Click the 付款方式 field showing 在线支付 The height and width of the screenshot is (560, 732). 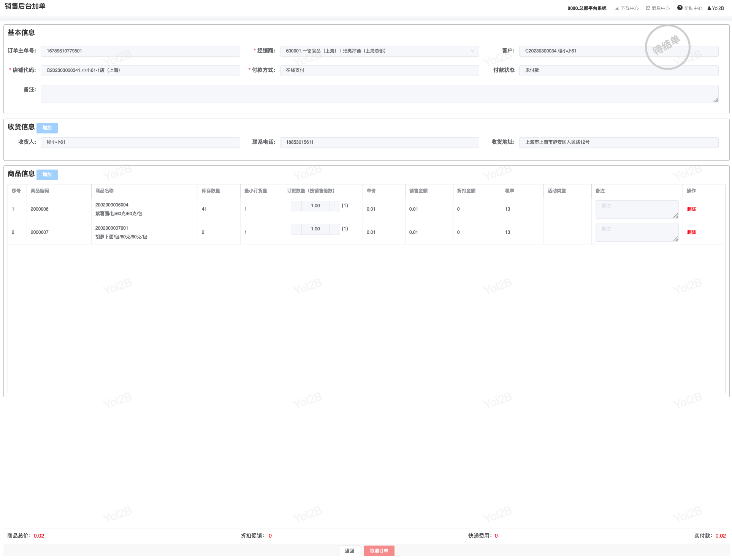[x=379, y=70]
